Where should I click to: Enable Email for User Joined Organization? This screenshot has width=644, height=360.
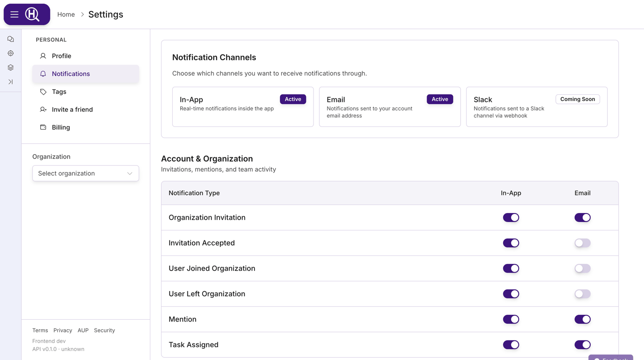pyautogui.click(x=583, y=268)
